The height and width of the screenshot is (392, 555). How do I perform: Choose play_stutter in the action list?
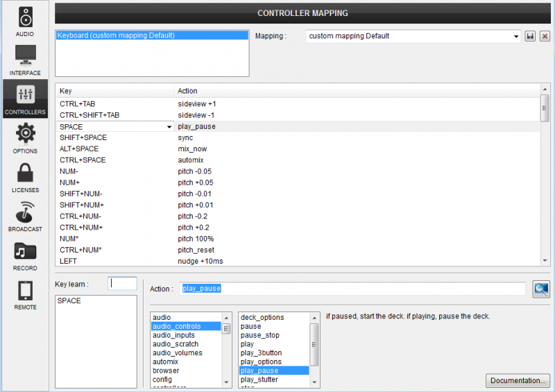tap(259, 380)
